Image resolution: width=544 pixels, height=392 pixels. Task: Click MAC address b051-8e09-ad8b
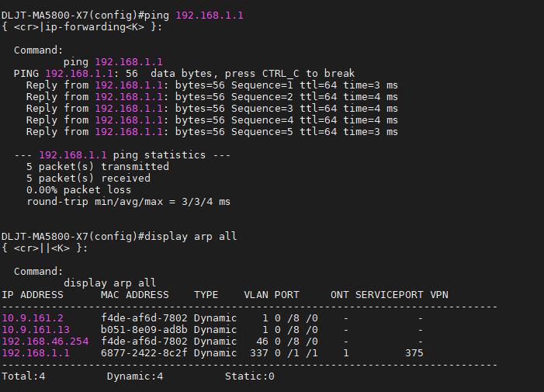[x=144, y=330]
